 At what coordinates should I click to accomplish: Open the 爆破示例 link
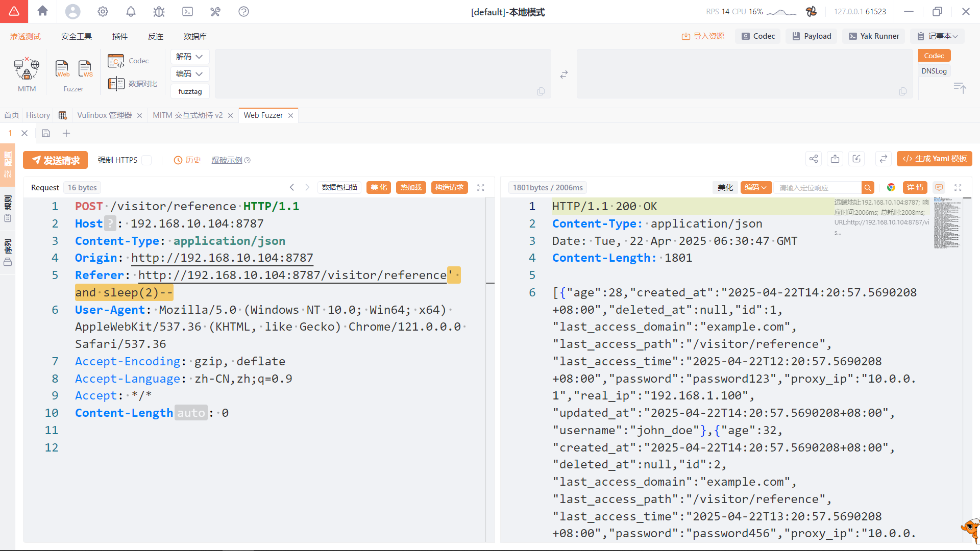coord(227,160)
